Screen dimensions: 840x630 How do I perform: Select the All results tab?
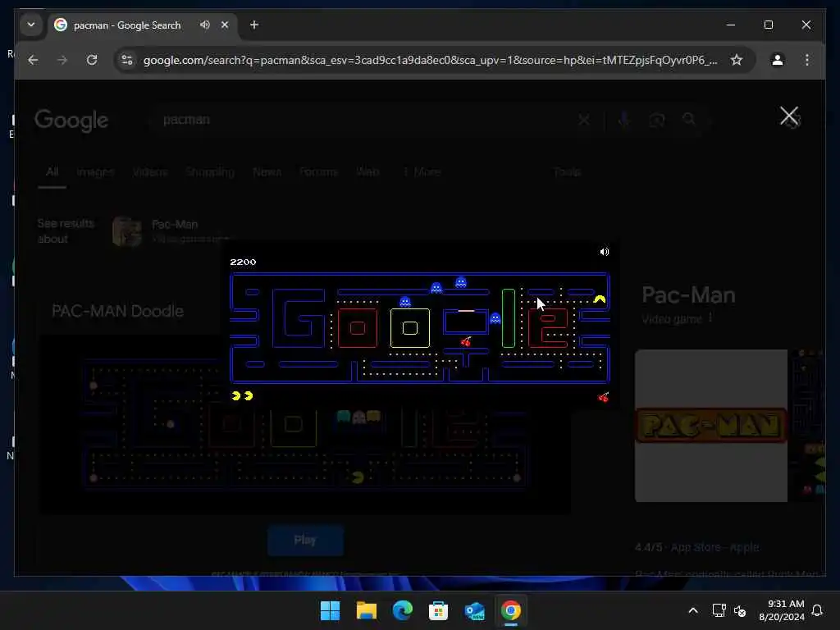pyautogui.click(x=52, y=172)
